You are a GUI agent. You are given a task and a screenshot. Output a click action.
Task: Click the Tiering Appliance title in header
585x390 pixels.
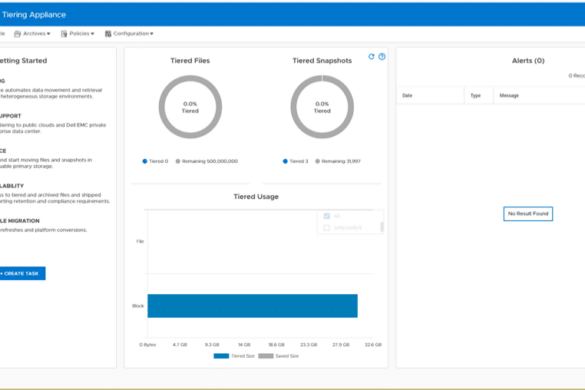34,15
